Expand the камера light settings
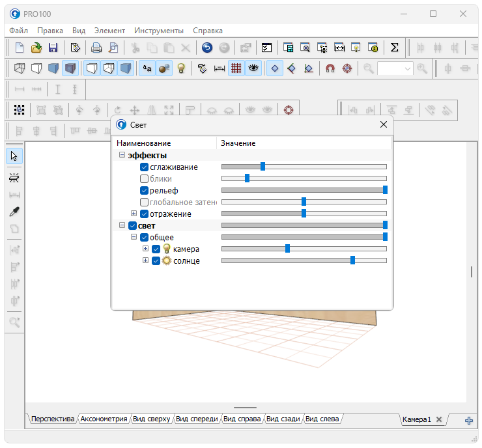 pos(145,249)
